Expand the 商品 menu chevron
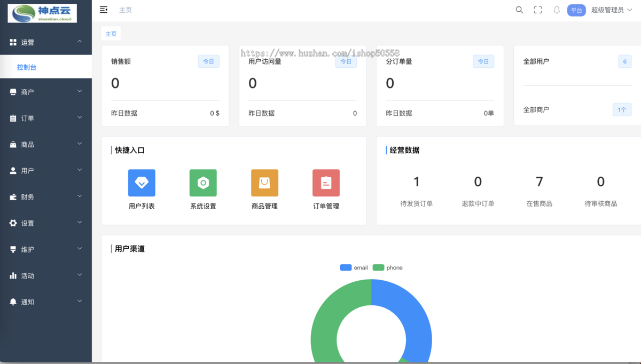The width and height of the screenshot is (641, 364). (x=80, y=144)
